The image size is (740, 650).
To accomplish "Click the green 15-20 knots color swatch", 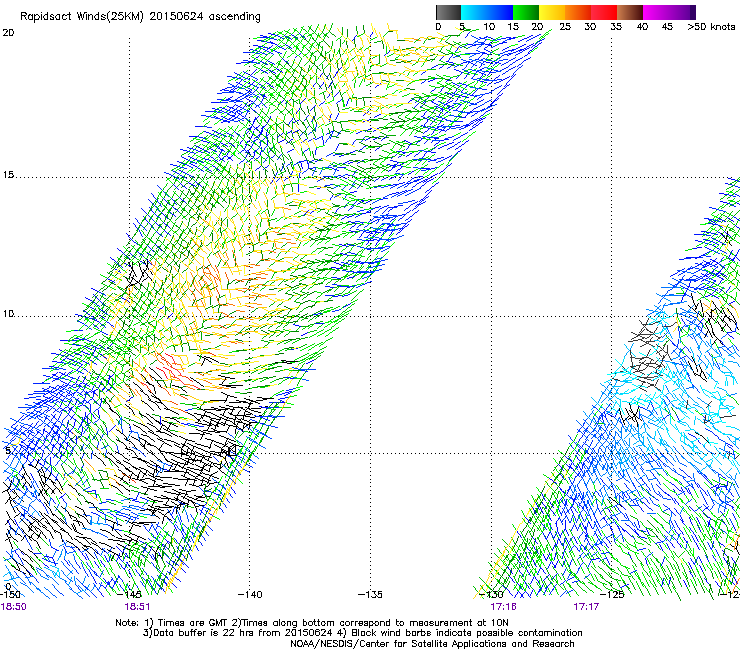I will 526,12.
